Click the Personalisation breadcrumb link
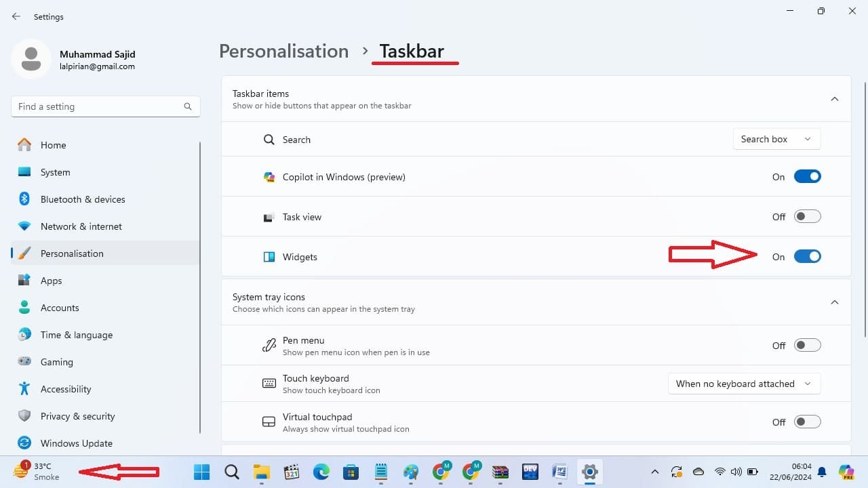The height and width of the screenshot is (488, 868). (x=283, y=52)
